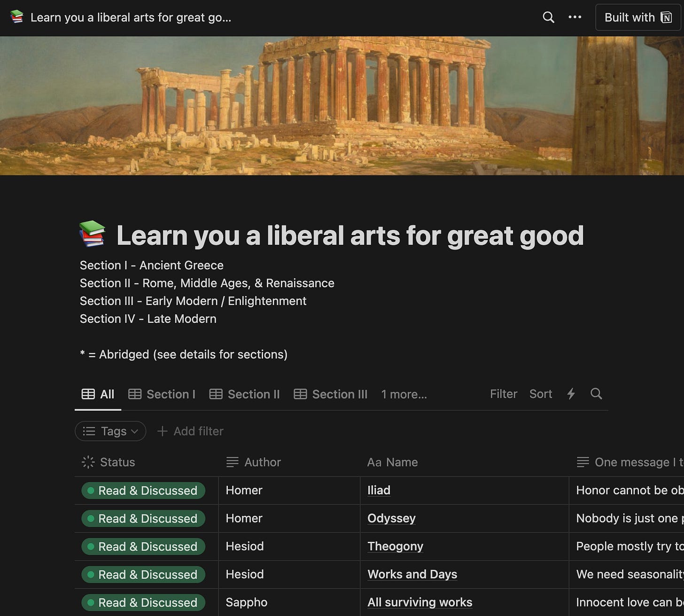Viewport: 684px width, 616px height.
Task: Open the Odyssey page link
Action: coord(391,518)
